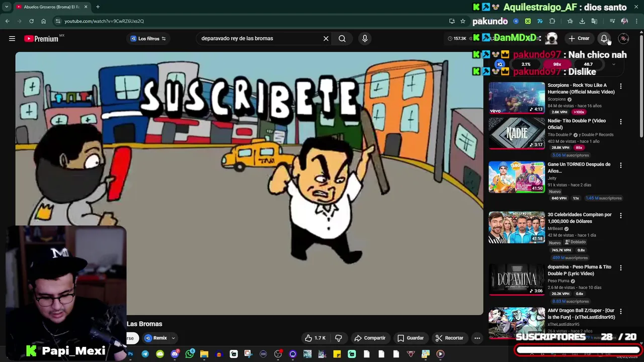Viewport: 644px width, 362px height.
Task: Open the media control icon in the toolbar
Action: click(x=612, y=21)
